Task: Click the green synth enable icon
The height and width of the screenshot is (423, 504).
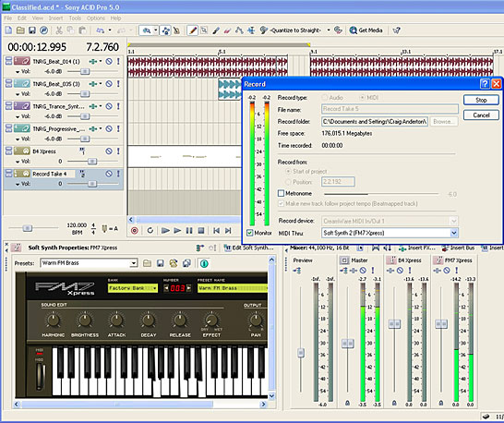Action: [204, 263]
